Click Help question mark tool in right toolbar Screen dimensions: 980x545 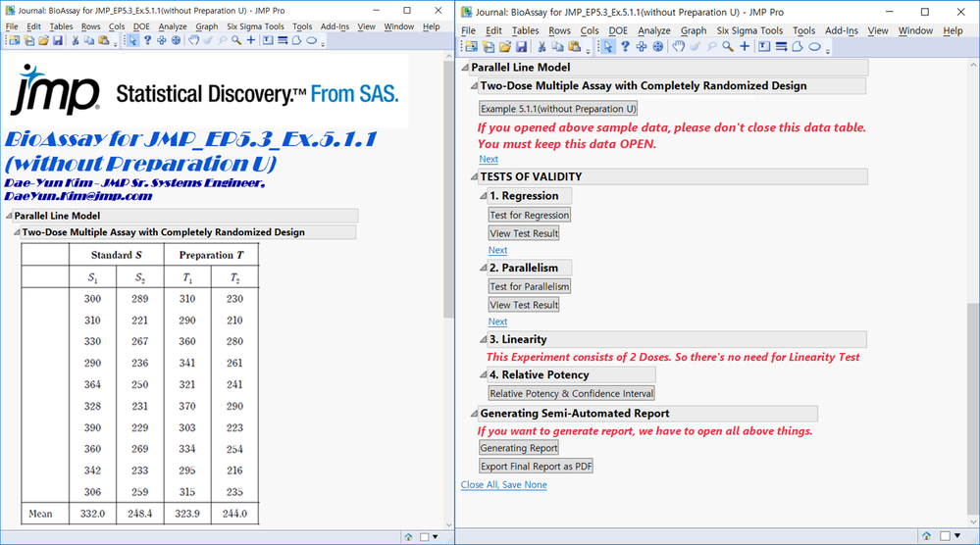[x=625, y=46]
